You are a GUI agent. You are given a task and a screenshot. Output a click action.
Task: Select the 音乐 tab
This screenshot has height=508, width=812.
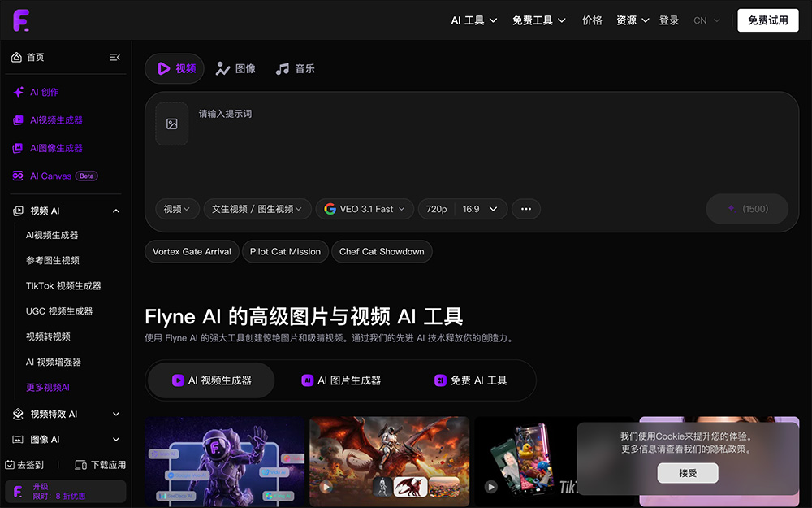[x=296, y=68]
